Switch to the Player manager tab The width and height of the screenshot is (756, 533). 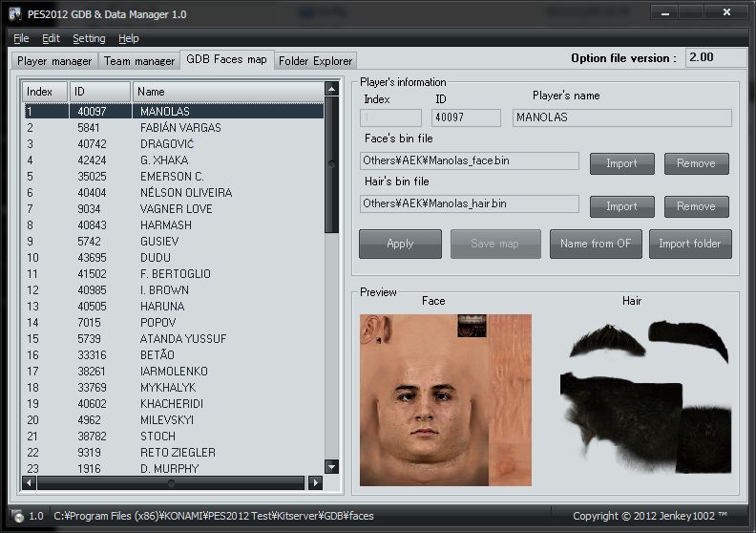tap(54, 60)
